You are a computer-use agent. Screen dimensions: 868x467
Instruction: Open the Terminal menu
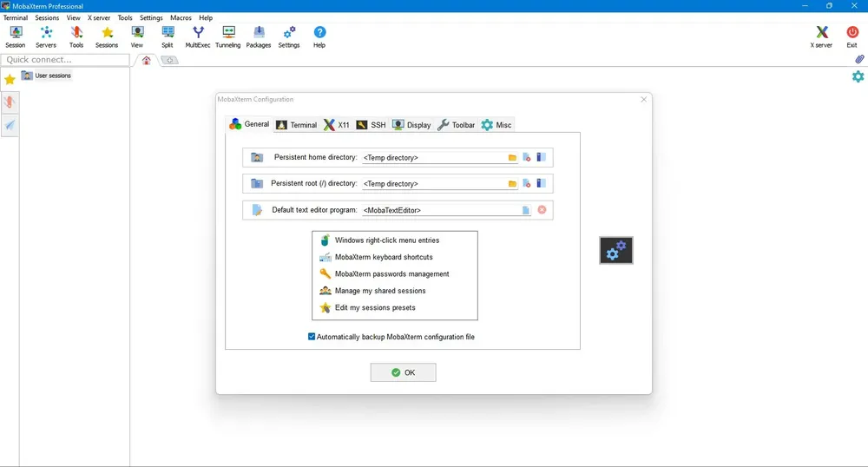pyautogui.click(x=16, y=17)
